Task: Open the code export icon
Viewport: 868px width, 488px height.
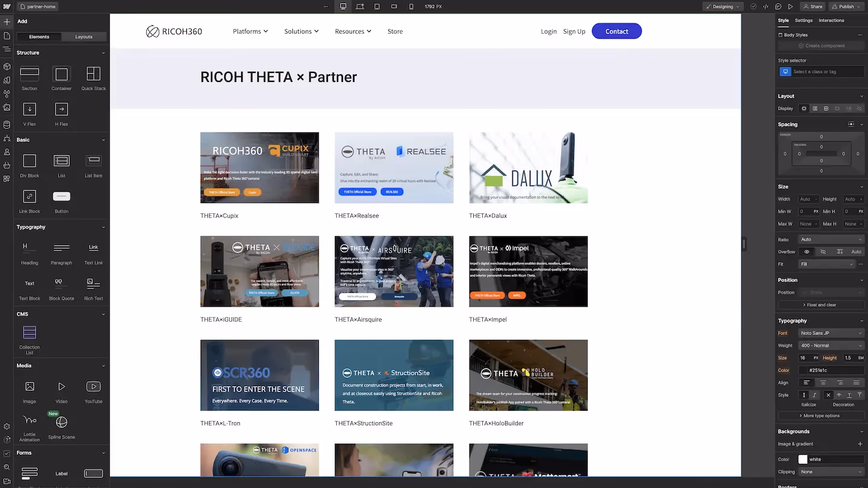Action: point(766,7)
